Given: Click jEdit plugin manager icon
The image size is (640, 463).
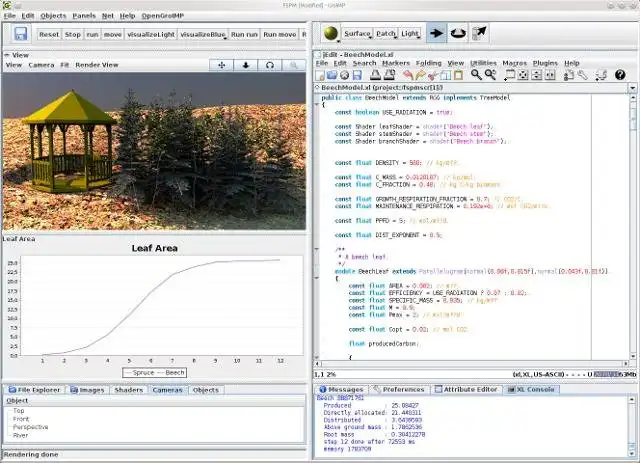Looking at the screenshot, I should click(600, 75).
